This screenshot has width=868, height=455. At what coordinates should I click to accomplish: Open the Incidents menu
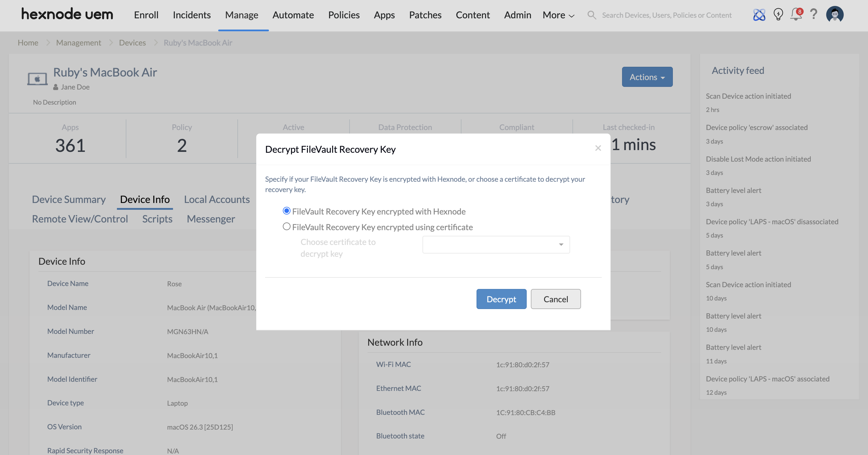[192, 15]
